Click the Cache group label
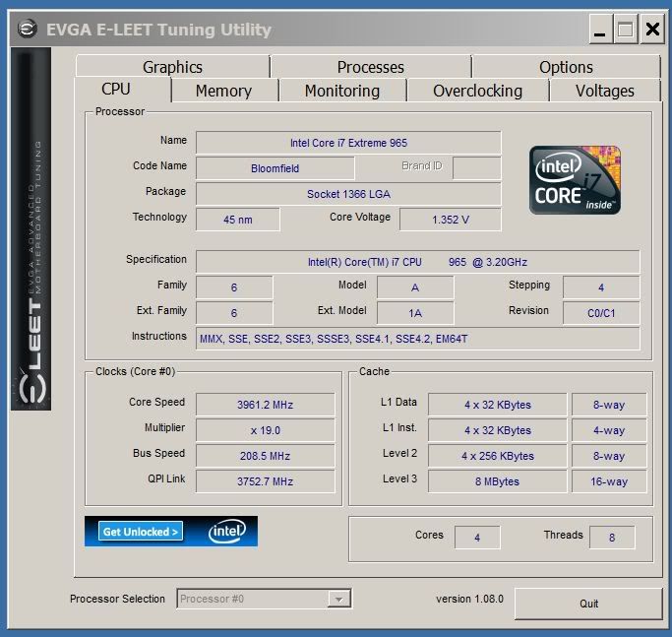The image size is (672, 637). click(x=374, y=371)
